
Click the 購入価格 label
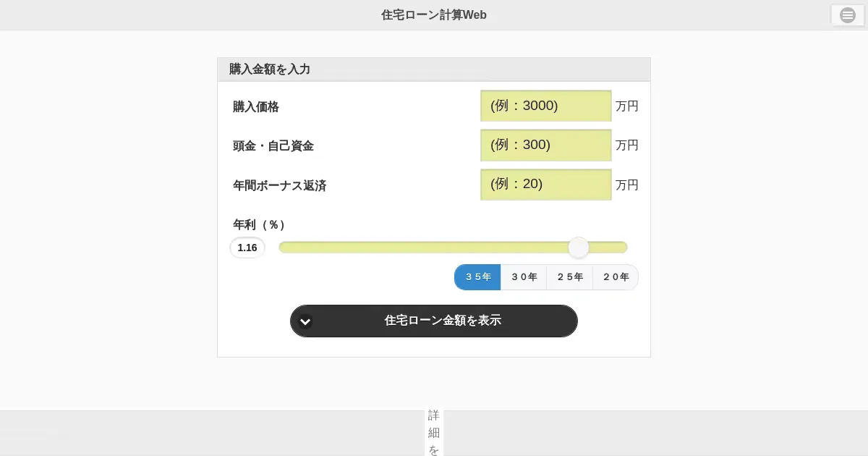tap(255, 107)
